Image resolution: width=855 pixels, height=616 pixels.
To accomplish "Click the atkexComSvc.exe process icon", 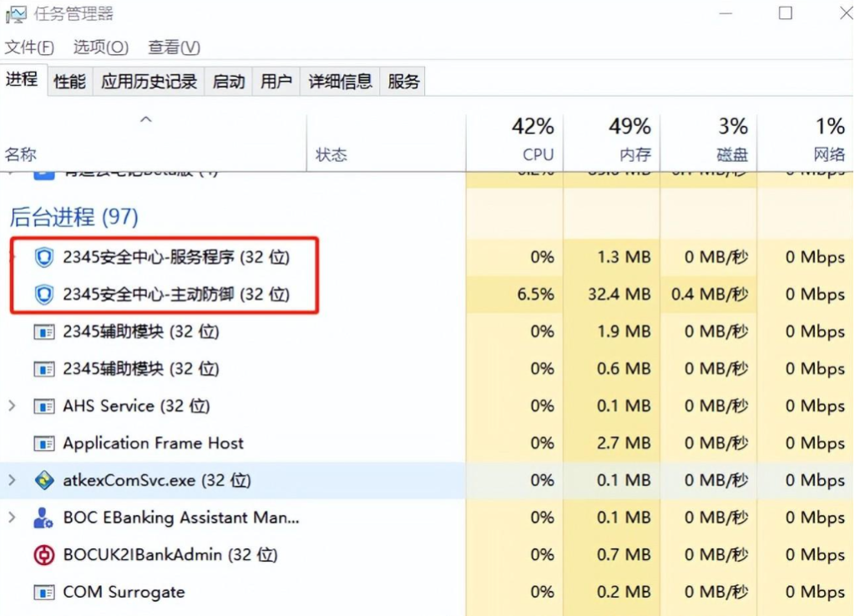I will (x=44, y=480).
